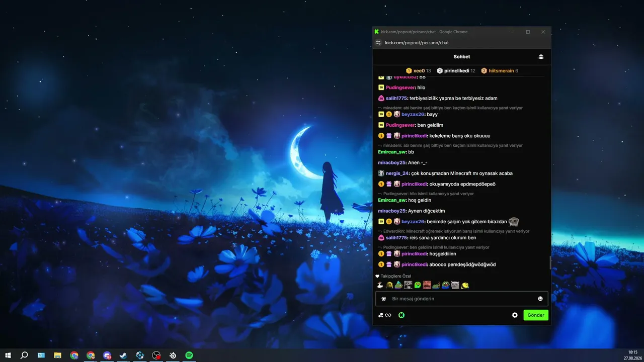Open hiitsmerain's leaderboard entry

pos(500,71)
